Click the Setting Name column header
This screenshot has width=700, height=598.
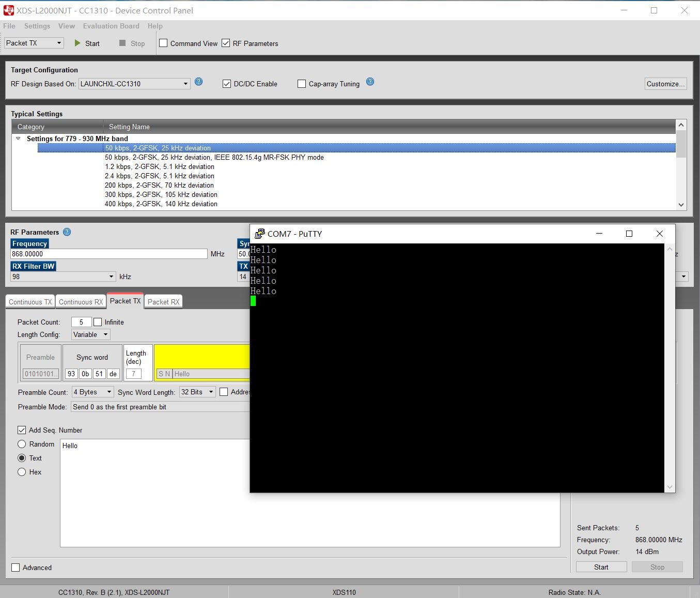390,127
